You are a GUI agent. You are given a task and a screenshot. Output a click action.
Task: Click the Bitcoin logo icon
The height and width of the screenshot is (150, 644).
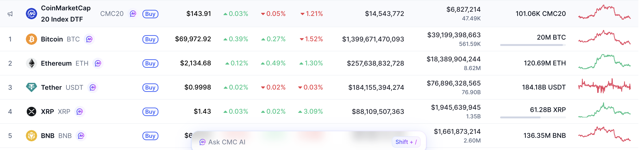click(x=31, y=39)
